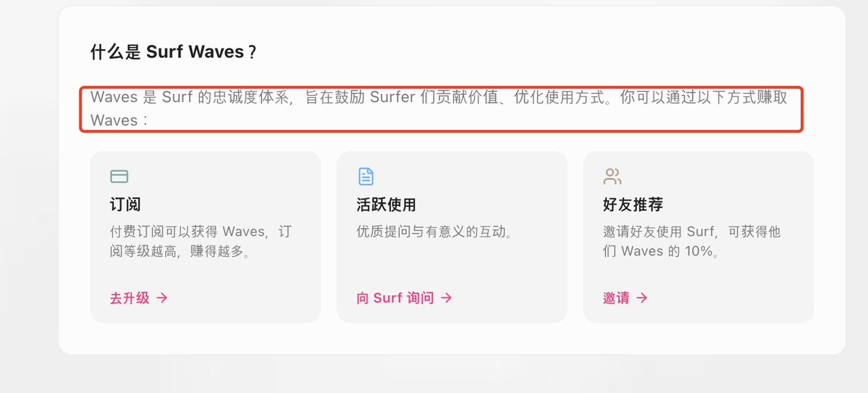Click the 付费订阅可以获得 Waves description text

pyautogui.click(x=201, y=242)
